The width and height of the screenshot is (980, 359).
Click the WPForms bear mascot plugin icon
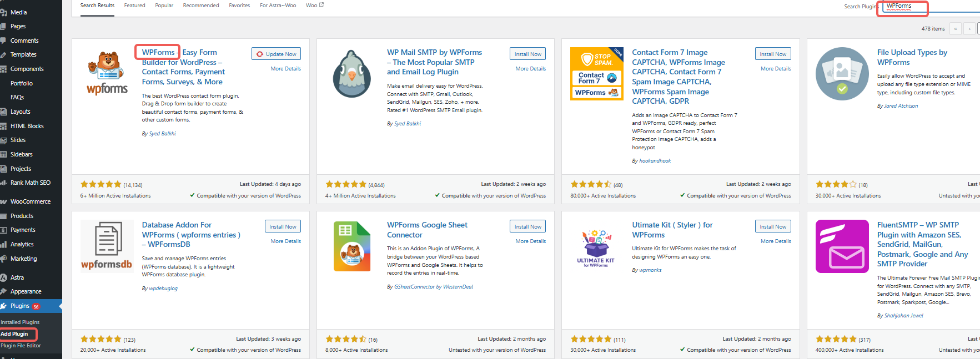pyautogui.click(x=107, y=74)
